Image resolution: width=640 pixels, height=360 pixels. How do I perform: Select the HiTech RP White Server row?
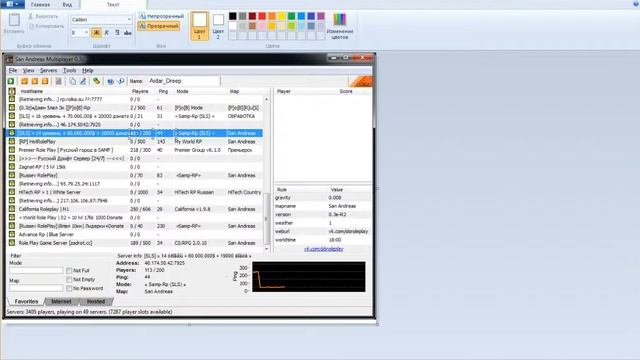[135, 192]
